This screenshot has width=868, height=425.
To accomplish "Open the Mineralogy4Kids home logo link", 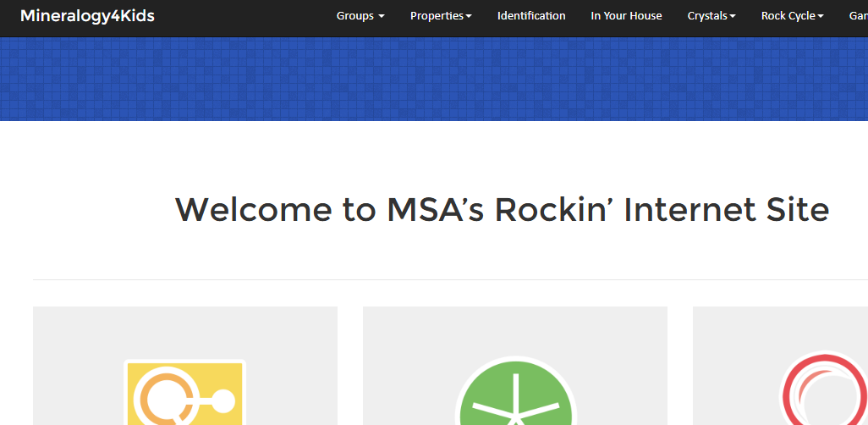I will tap(87, 16).
